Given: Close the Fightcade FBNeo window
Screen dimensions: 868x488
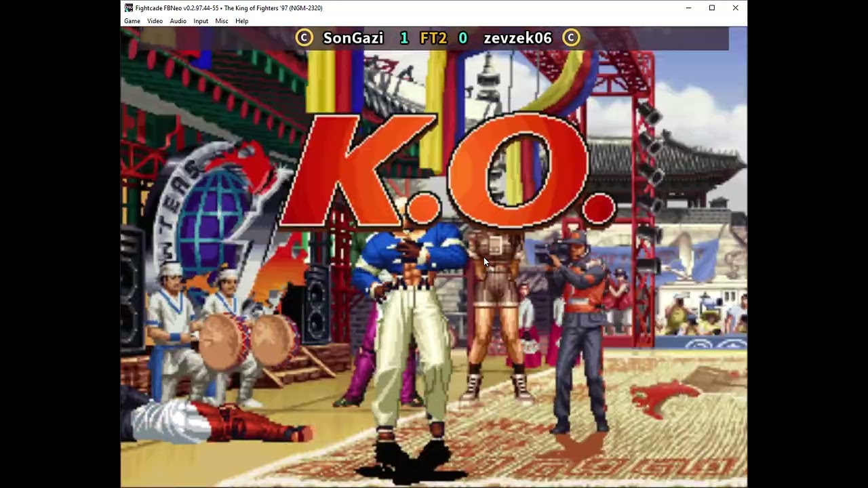Looking at the screenshot, I should coord(735,8).
